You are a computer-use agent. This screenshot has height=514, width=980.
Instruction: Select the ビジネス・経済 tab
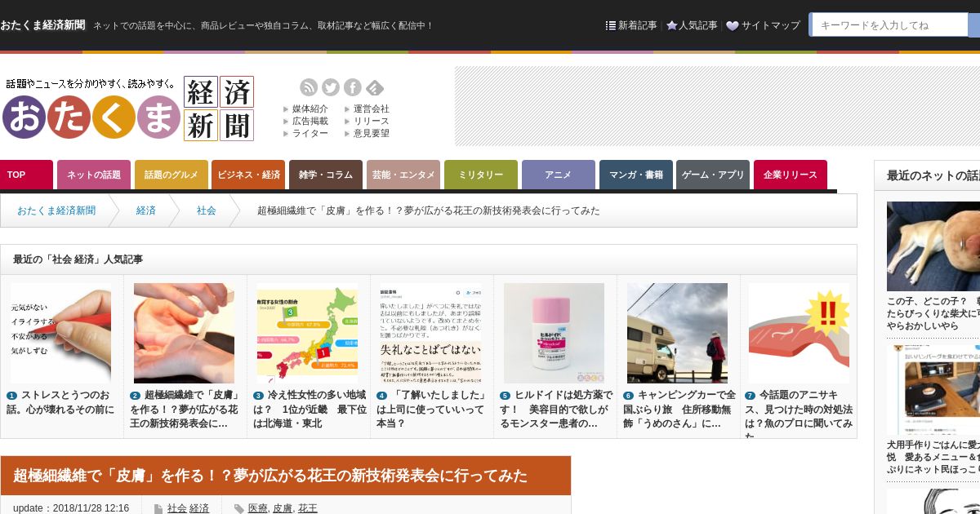click(x=248, y=175)
